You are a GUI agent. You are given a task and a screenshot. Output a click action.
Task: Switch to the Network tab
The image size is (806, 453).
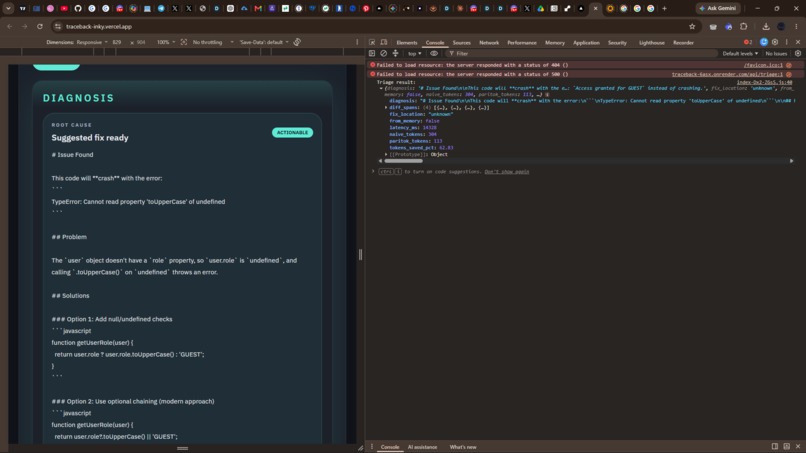click(x=489, y=43)
